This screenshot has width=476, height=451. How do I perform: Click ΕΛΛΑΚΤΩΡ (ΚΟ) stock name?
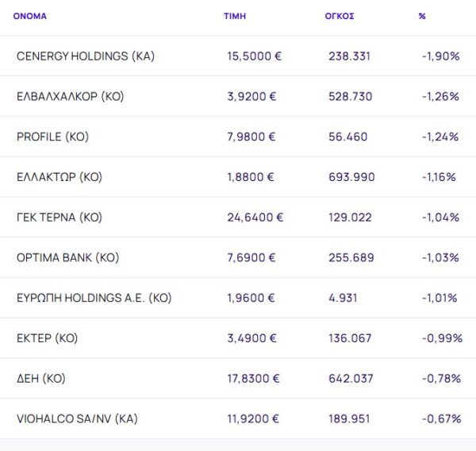[59, 177]
